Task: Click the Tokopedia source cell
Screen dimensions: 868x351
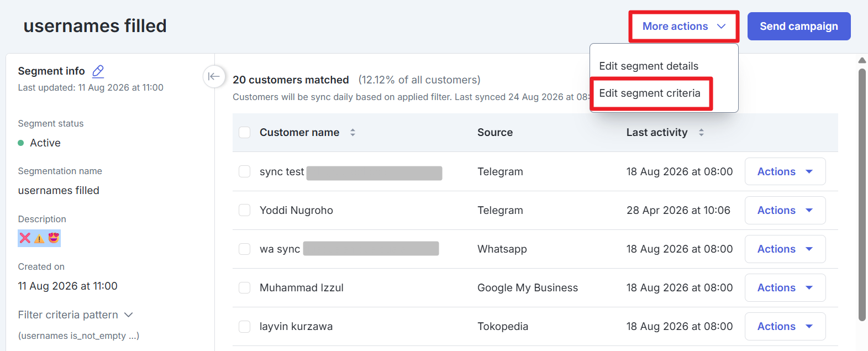Action: [503, 326]
